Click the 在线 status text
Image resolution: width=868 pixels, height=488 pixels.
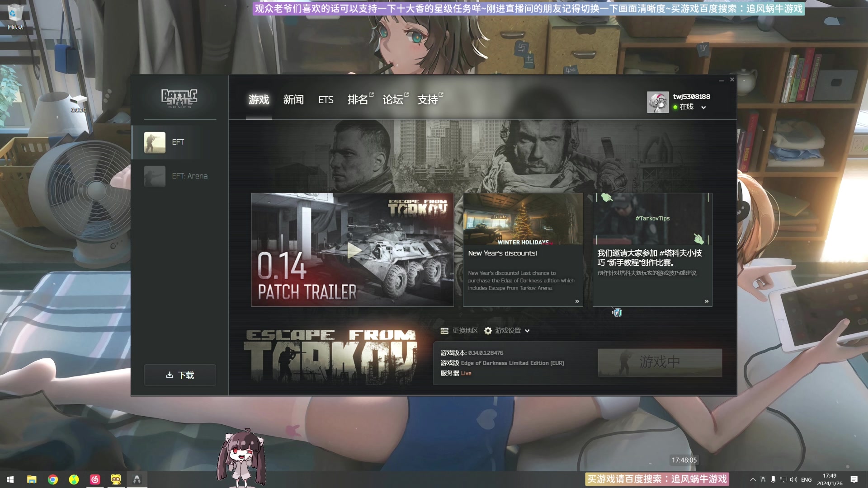(686, 107)
